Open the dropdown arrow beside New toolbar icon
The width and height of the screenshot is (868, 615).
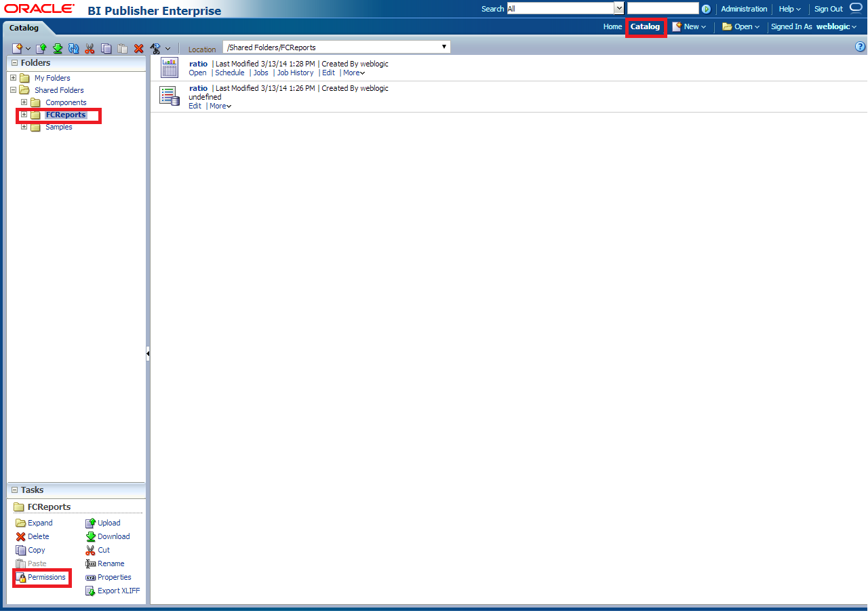click(x=28, y=49)
